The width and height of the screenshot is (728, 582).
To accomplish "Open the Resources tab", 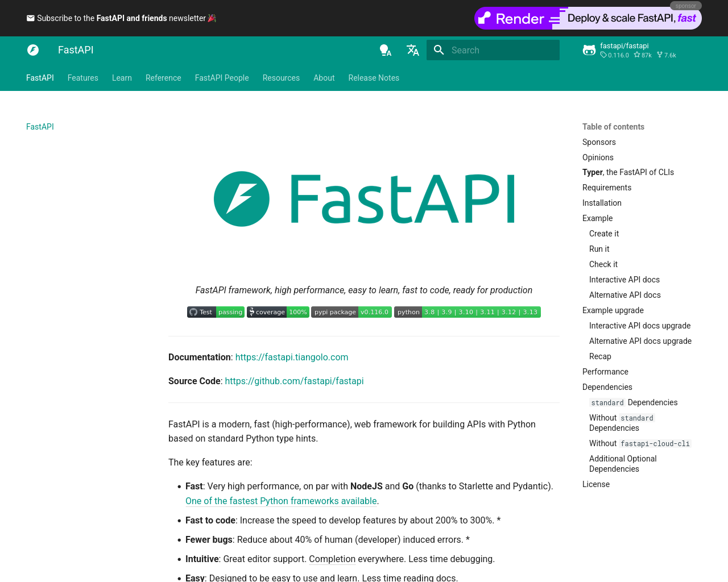I will click(281, 78).
